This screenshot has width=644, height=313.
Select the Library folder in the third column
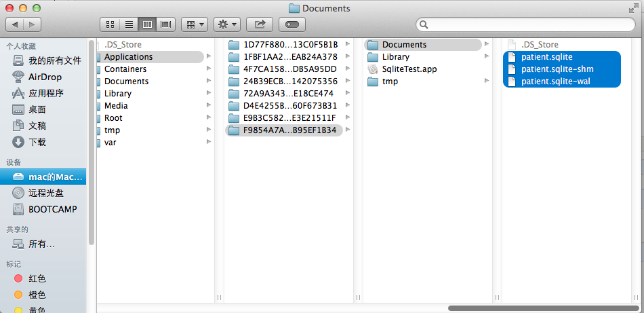tap(388, 57)
